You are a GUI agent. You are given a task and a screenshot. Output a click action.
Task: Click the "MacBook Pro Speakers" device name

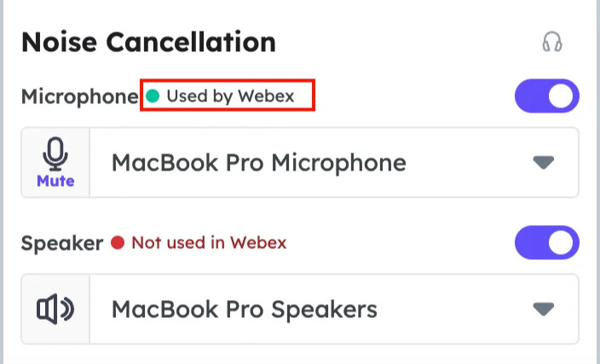click(245, 309)
